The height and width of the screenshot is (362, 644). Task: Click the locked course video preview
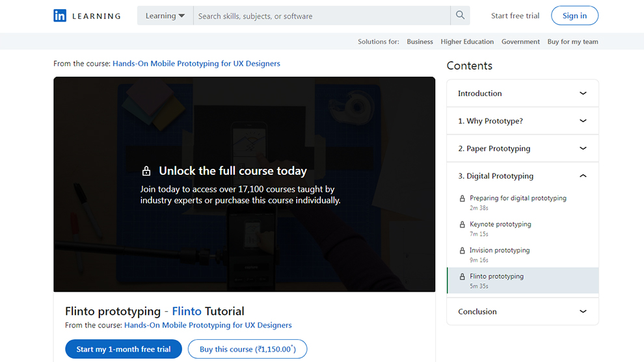pyautogui.click(x=245, y=185)
